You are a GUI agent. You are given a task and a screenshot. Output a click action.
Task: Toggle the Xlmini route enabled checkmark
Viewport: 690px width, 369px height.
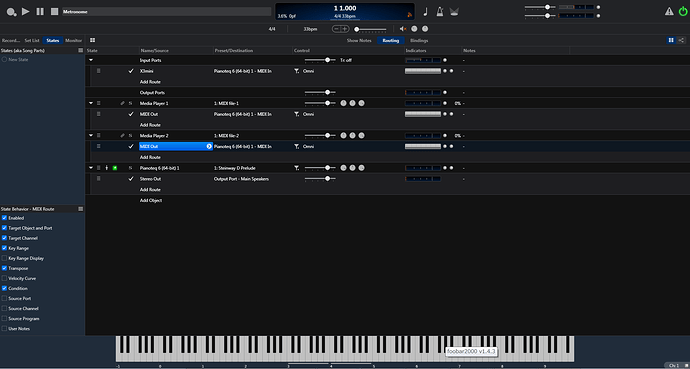click(x=131, y=71)
